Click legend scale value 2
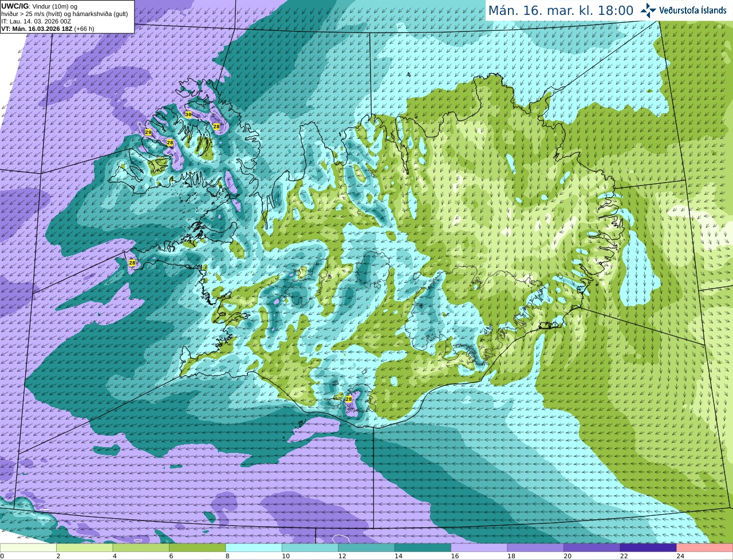This screenshot has height=560, width=733. pyautogui.click(x=58, y=556)
